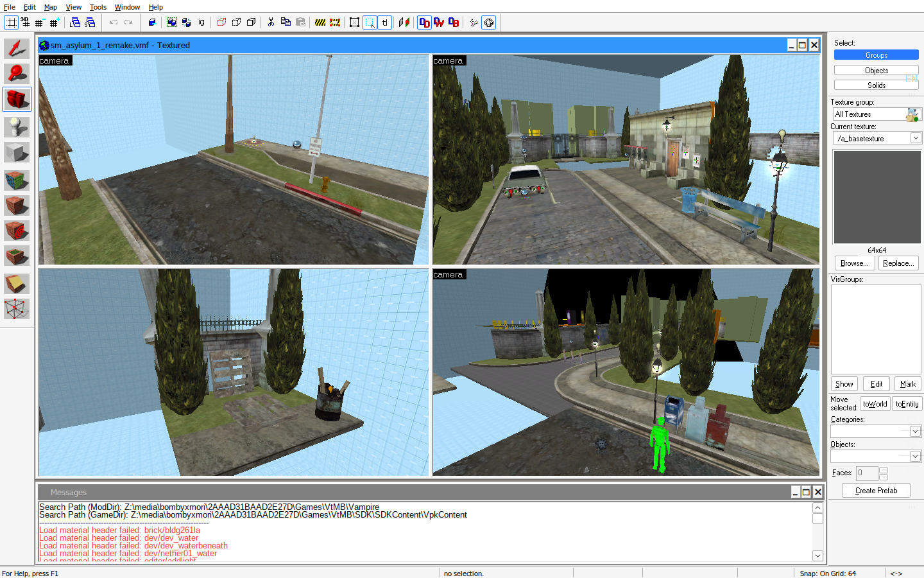
Task: Open the Tools menu
Action: click(98, 7)
